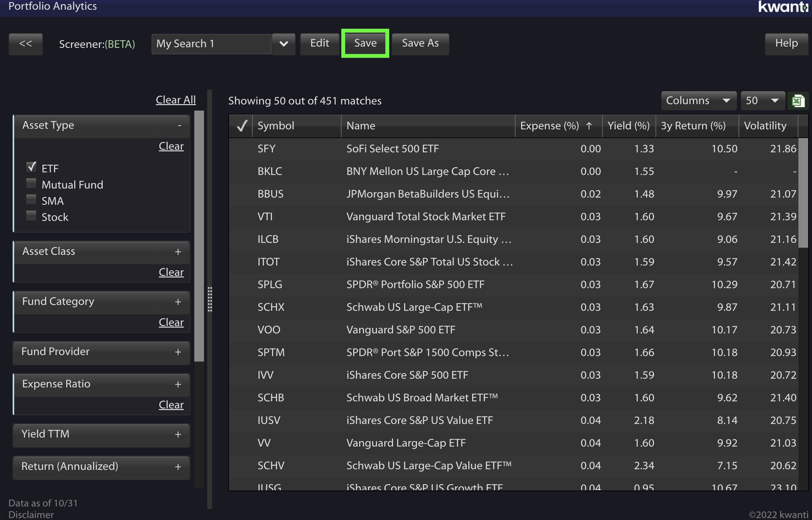Sort by the Symbol column header
Viewport: 812px width, 520px height.
(297, 126)
